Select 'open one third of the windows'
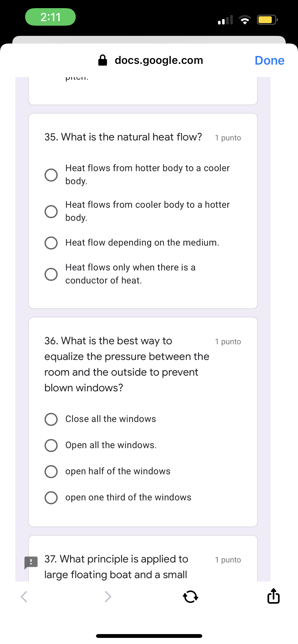The width and height of the screenshot is (298, 644). [x=51, y=497]
